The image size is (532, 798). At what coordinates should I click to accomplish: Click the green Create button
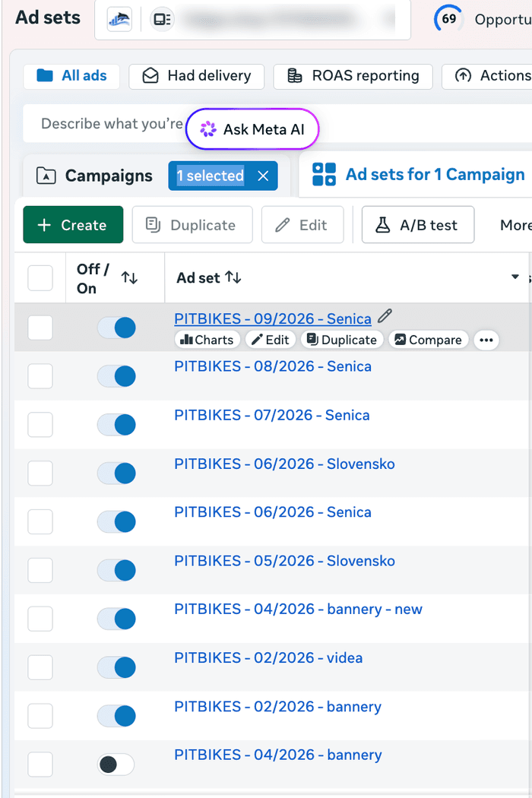pyautogui.click(x=73, y=225)
